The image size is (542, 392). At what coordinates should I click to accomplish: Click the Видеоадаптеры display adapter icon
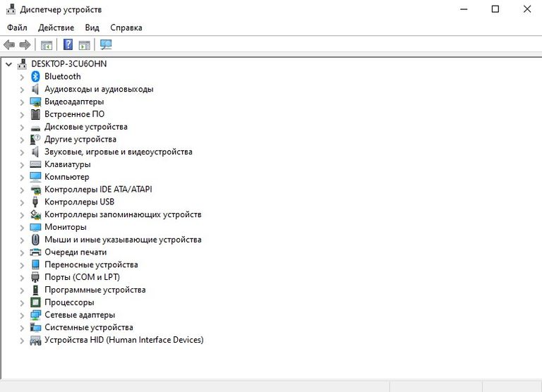[x=35, y=102]
